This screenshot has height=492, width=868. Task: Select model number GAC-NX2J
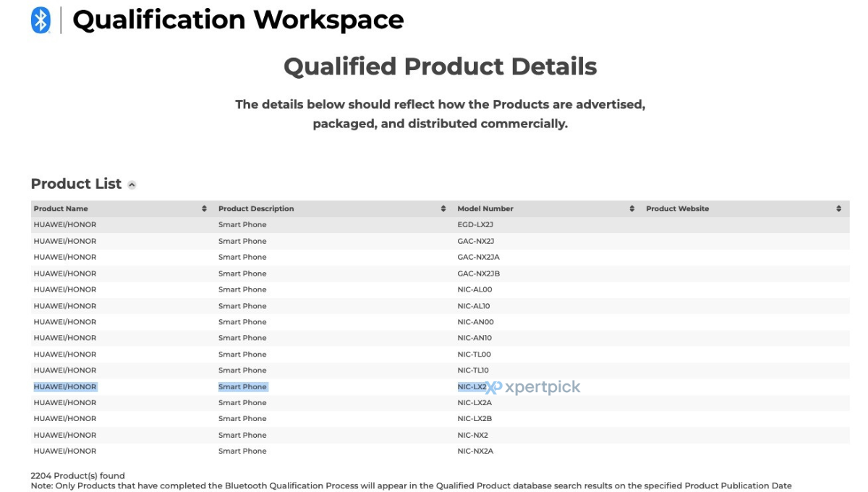tap(476, 241)
